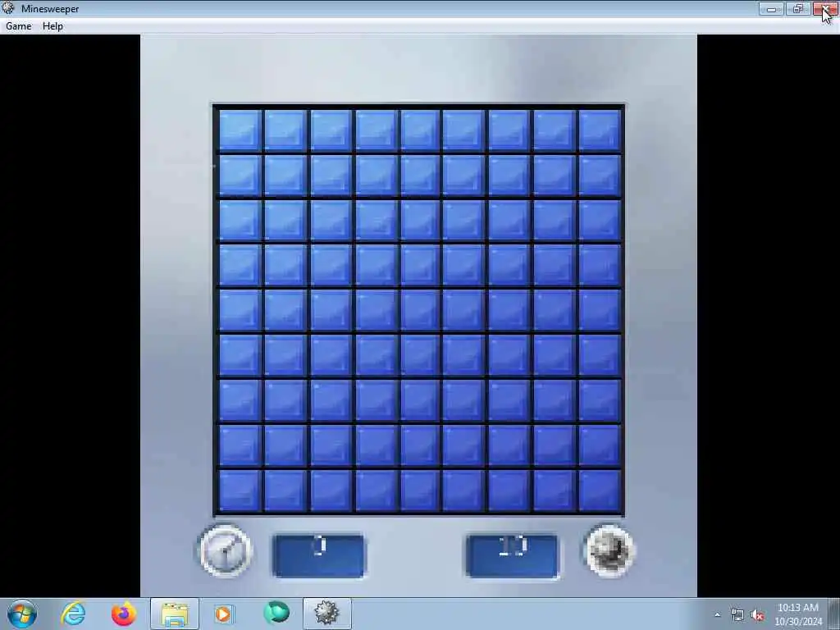Reveal the seventh tile in the seventh row
Image resolution: width=840 pixels, height=630 pixels.
(509, 400)
